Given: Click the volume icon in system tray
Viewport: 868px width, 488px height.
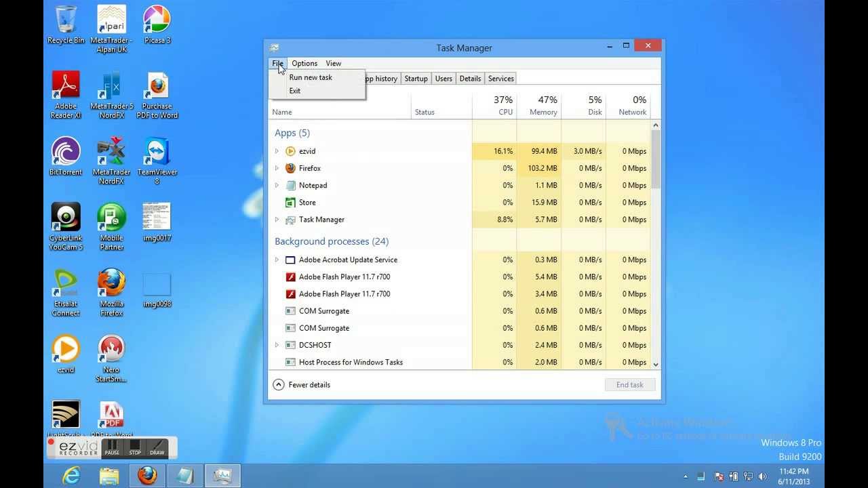Looking at the screenshot, I should click(763, 476).
